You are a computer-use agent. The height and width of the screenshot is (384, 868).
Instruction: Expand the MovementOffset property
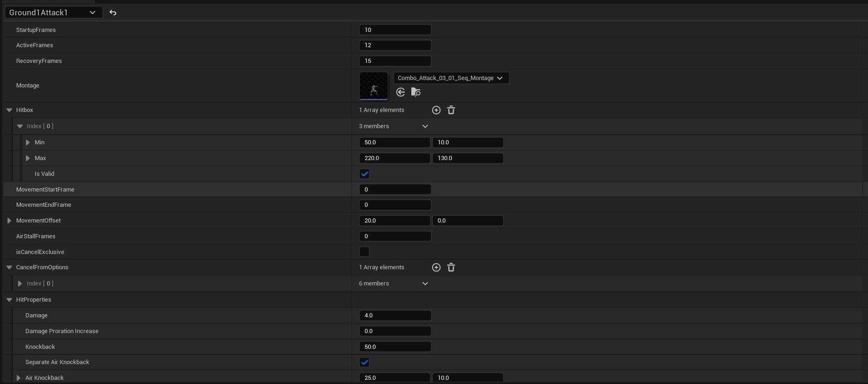tap(9, 221)
